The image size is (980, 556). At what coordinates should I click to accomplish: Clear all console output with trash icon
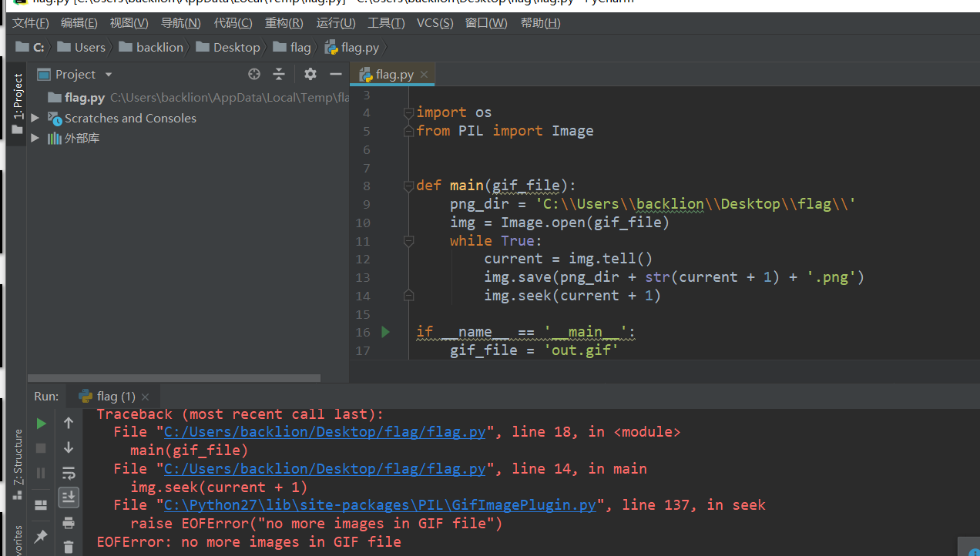69,548
